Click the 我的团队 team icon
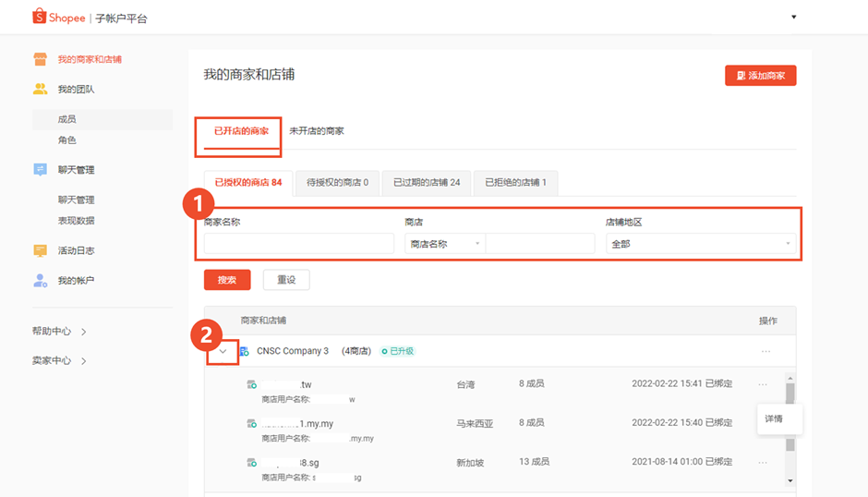868x497 pixels. pos(40,90)
